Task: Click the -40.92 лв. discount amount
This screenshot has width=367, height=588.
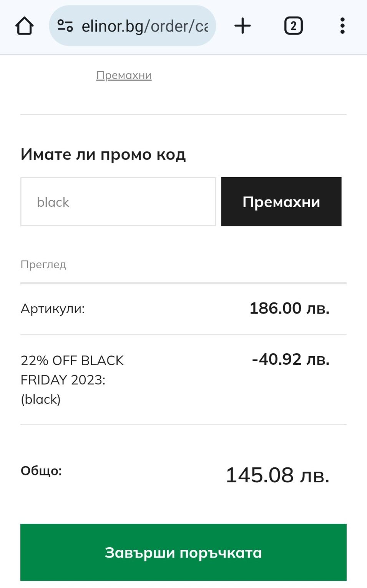Action: pyautogui.click(x=291, y=359)
